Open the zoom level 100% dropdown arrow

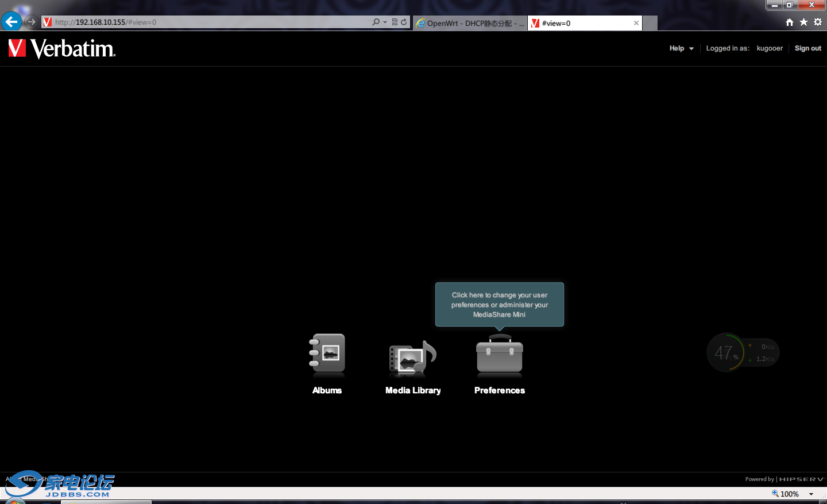[811, 494]
